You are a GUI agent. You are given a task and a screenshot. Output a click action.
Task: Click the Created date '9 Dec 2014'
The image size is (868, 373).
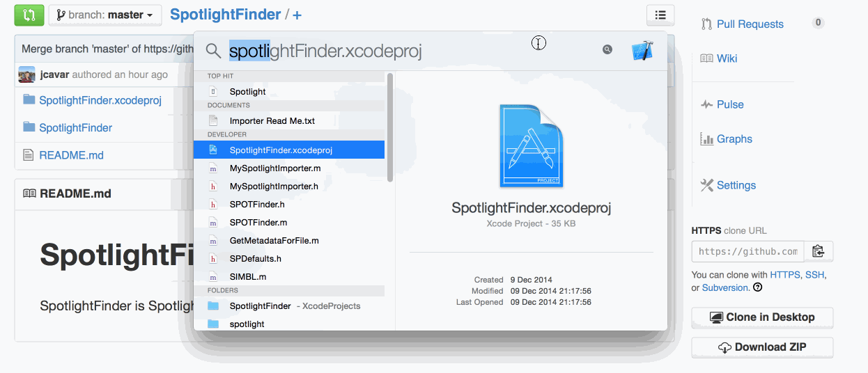click(531, 280)
